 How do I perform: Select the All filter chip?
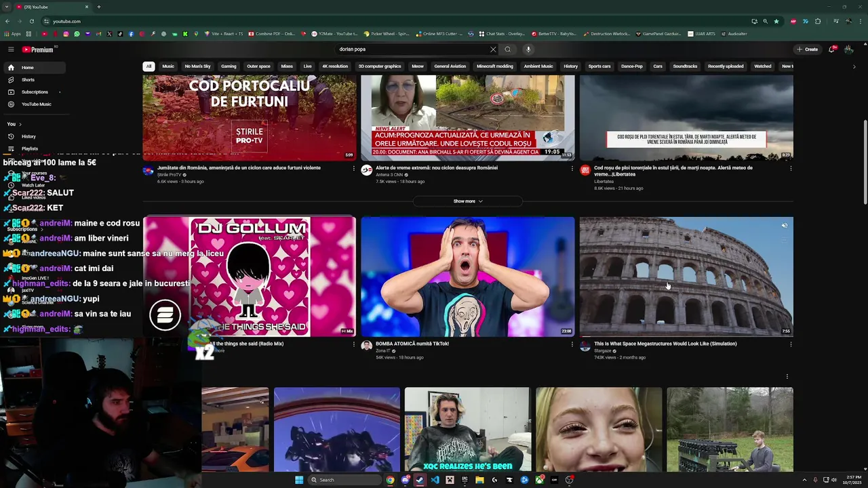pyautogui.click(x=149, y=66)
